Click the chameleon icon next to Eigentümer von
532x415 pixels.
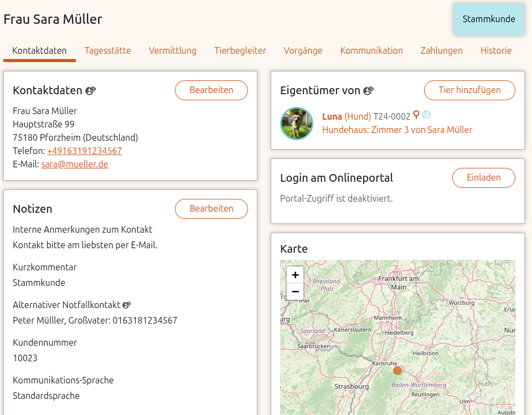(x=368, y=90)
